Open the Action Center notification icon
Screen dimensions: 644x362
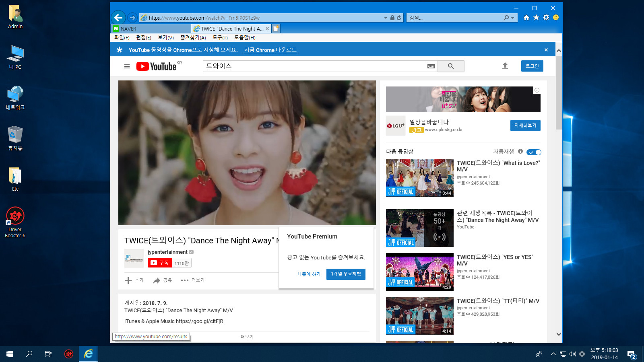632,354
